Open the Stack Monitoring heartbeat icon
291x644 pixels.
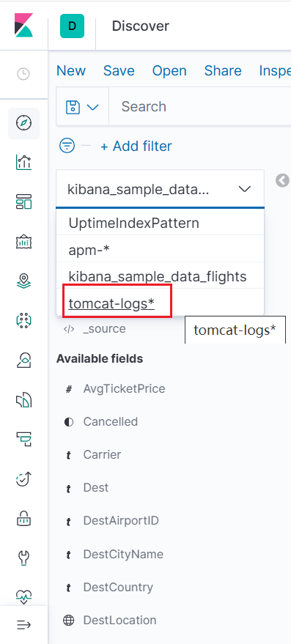(24, 596)
